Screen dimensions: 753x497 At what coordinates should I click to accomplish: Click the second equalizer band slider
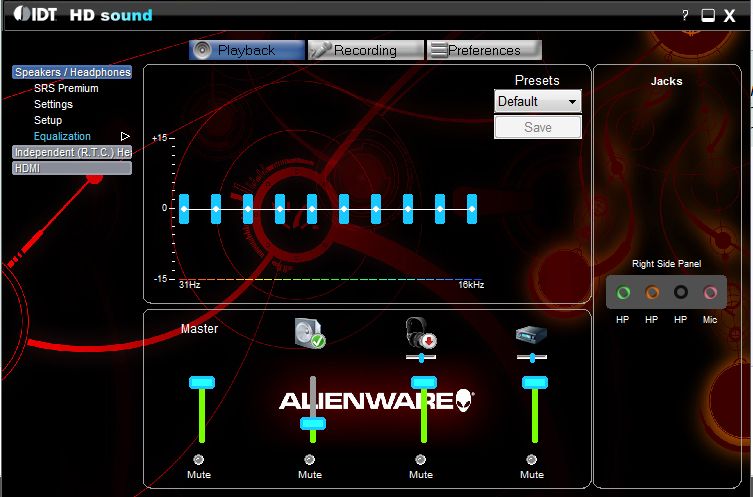coord(216,209)
